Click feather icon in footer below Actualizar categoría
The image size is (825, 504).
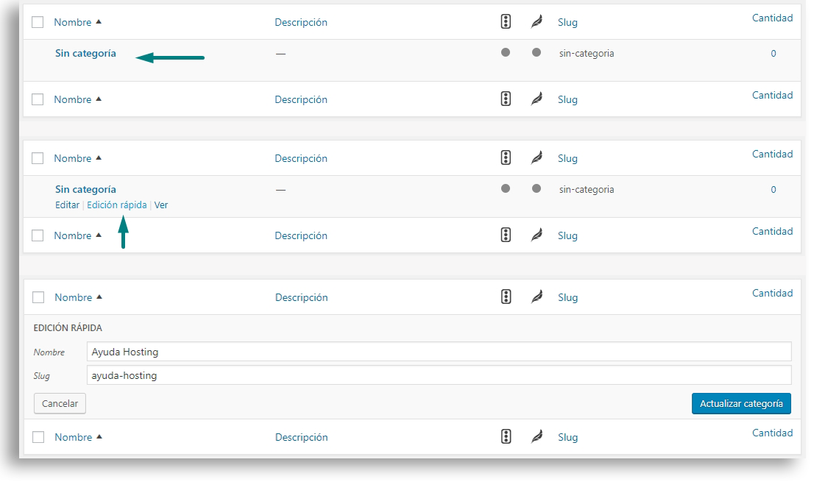pos(537,437)
